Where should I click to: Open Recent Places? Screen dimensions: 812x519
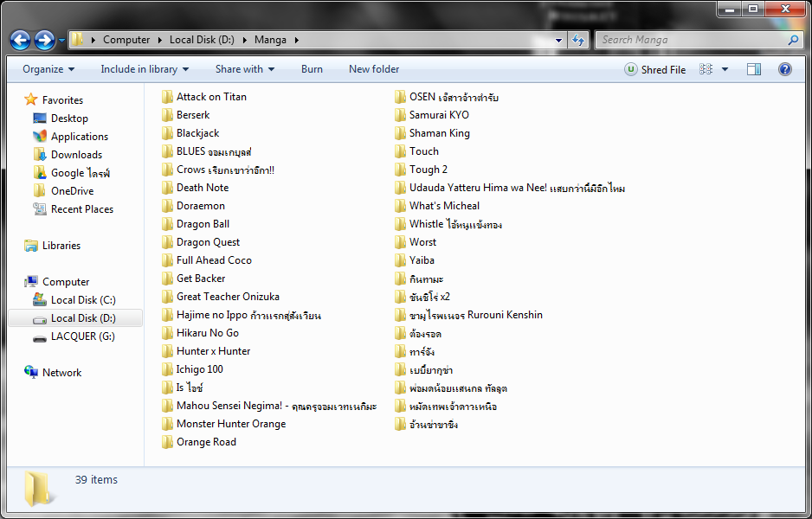[x=73, y=209]
